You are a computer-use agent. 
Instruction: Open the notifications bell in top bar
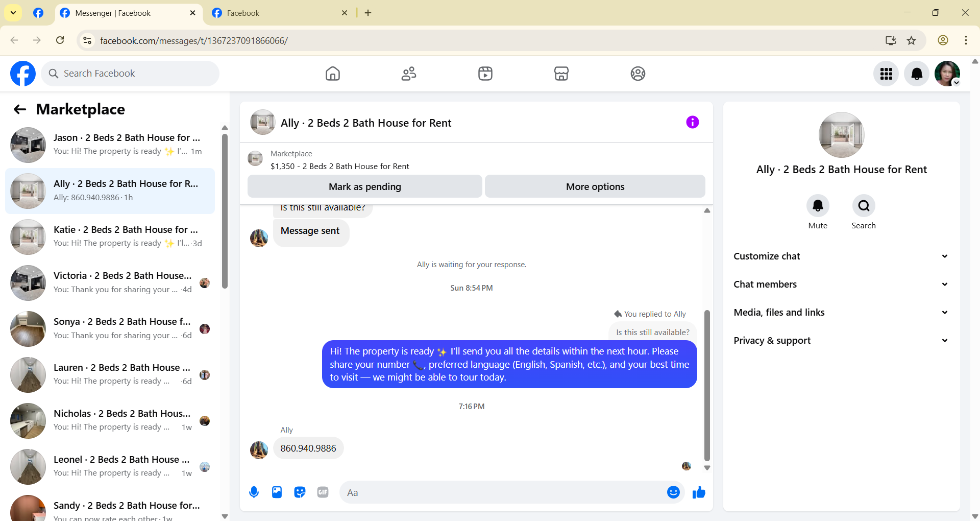pos(917,74)
